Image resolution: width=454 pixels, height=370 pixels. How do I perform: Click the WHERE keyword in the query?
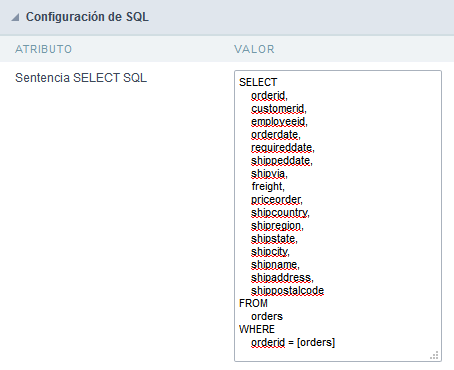(257, 329)
